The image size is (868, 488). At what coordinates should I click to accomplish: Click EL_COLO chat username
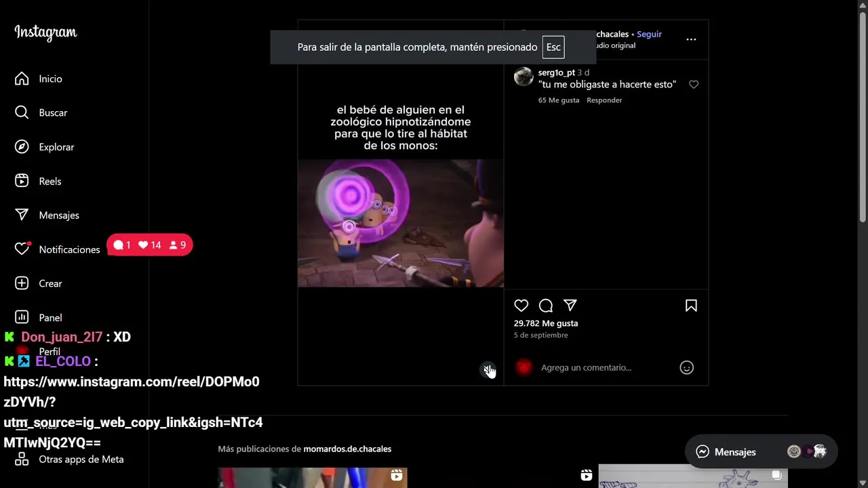coord(63,361)
